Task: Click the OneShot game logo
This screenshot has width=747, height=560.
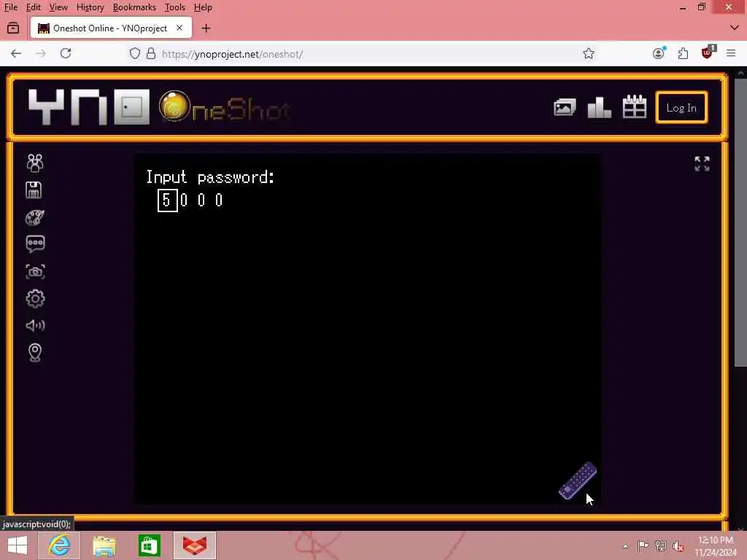Action: tap(225, 107)
